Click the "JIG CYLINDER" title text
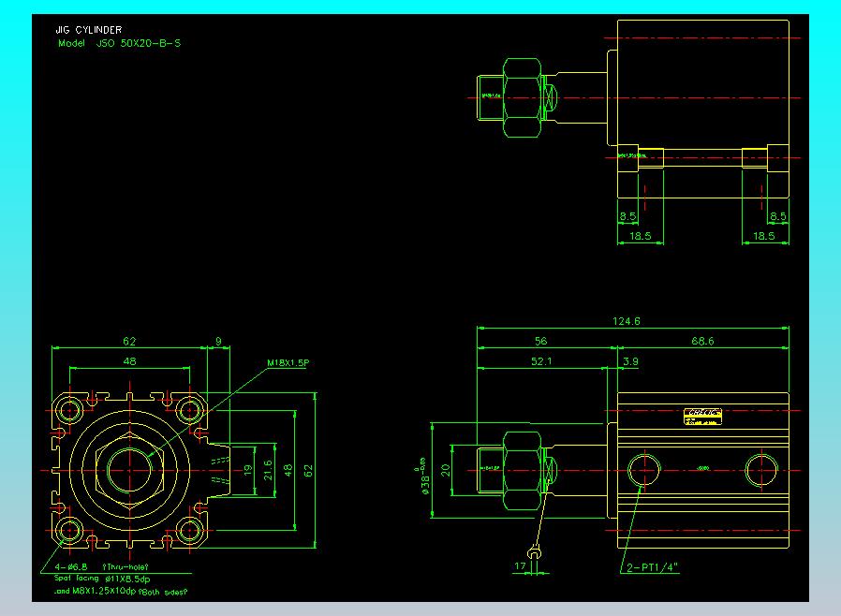Image resolution: width=841 pixels, height=616 pixels. point(88,30)
